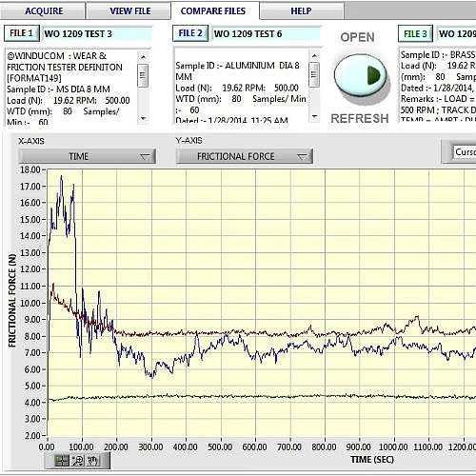476x476 pixels.
Task: Open the HELP tab
Action: (301, 11)
